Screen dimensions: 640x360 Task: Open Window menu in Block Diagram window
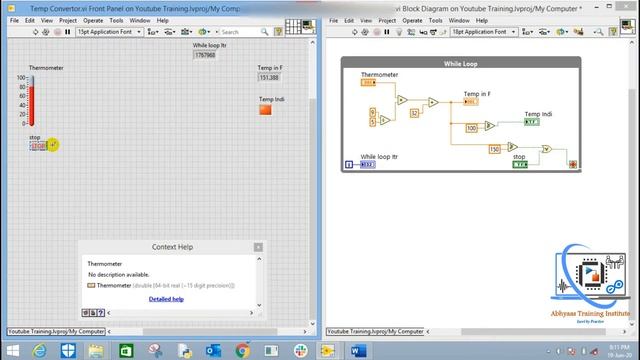point(459,20)
